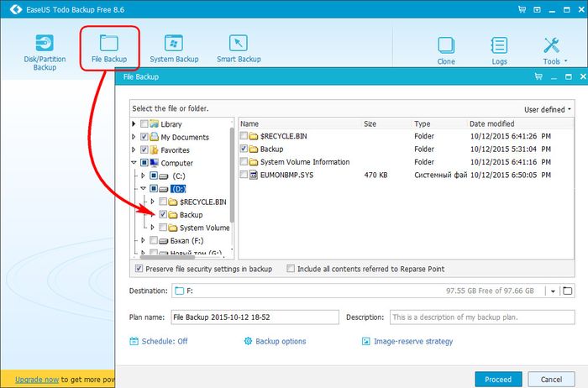Click the (C:) drive icon
The width and height of the screenshot is (588, 388).
[164, 176]
